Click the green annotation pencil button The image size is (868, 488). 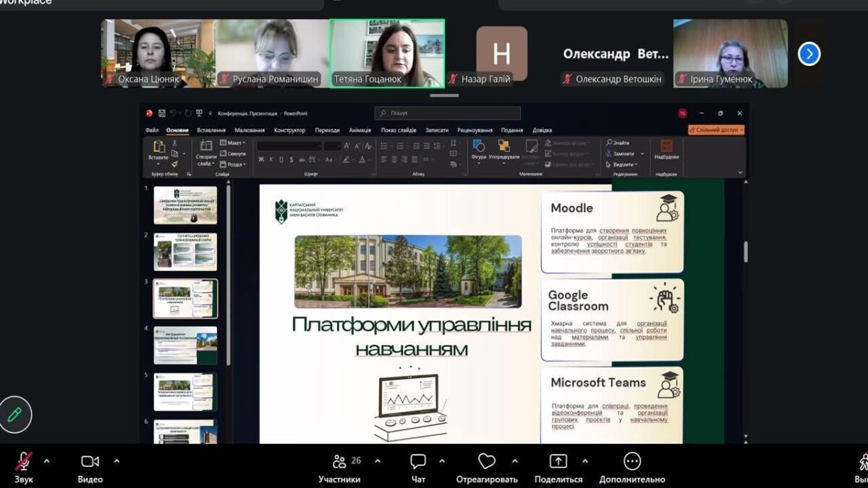(x=15, y=415)
